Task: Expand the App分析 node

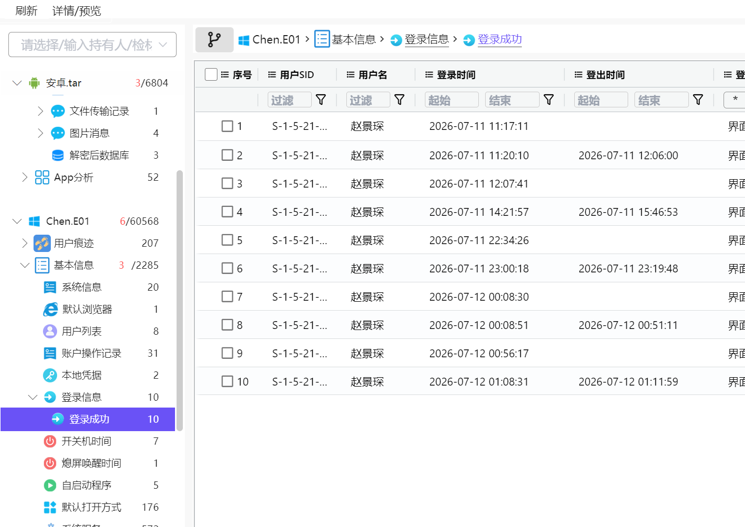Action: pyautogui.click(x=25, y=177)
